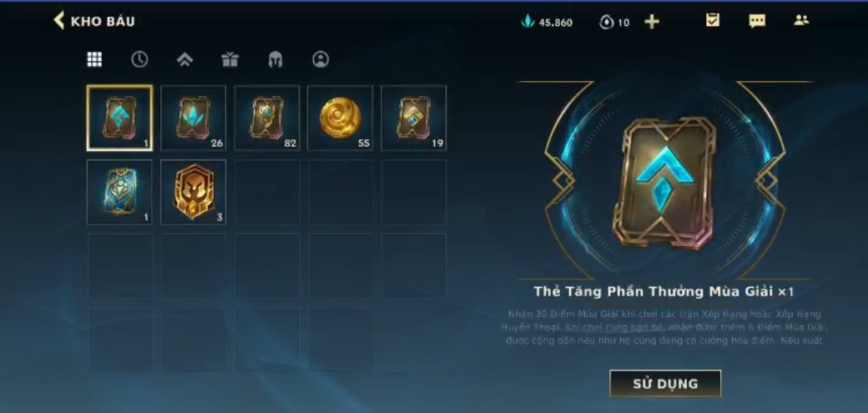The image size is (868, 413).
Task: Open the double-chevron boost filter tab
Action: click(185, 59)
